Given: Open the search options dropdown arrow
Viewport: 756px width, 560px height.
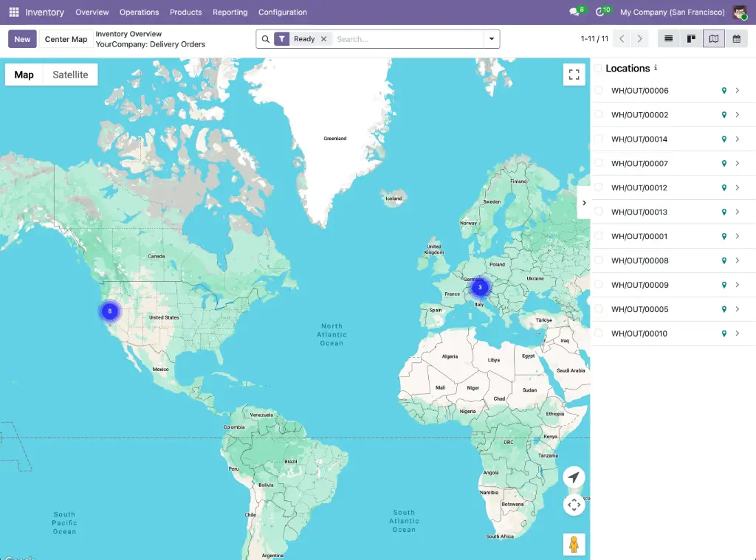Looking at the screenshot, I should 491,39.
